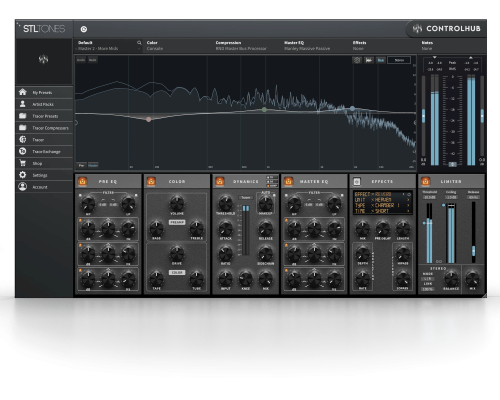Click the spectrum display mode icon
Screen dimensions: 500x400
click(369, 60)
